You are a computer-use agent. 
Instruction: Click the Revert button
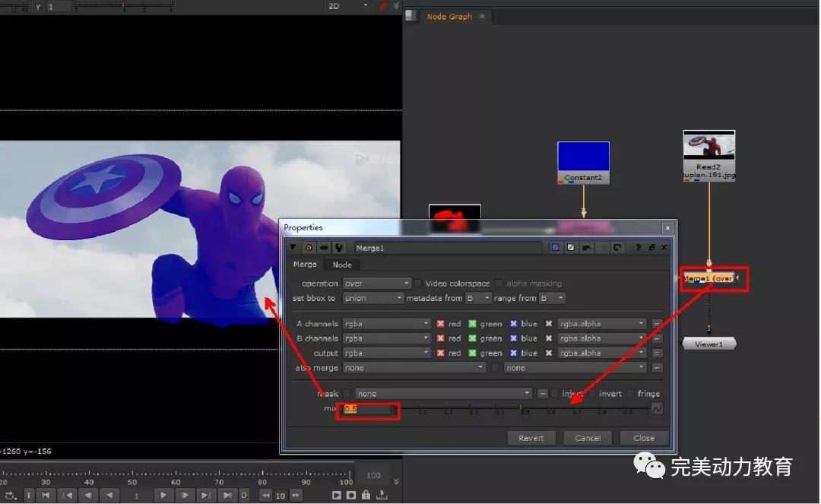pos(531,438)
